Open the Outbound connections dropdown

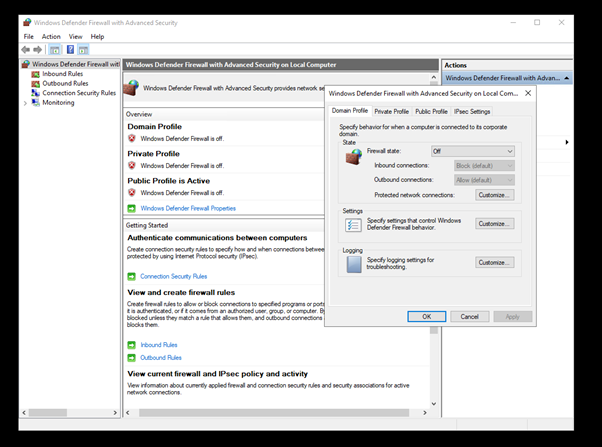click(484, 180)
